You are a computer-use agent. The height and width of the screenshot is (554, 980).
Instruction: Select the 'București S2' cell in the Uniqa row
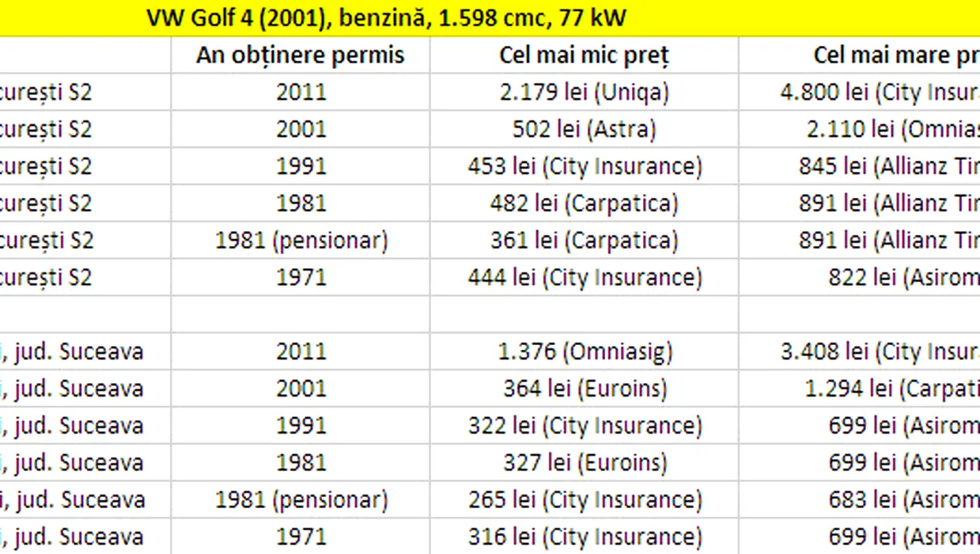(x=85, y=92)
